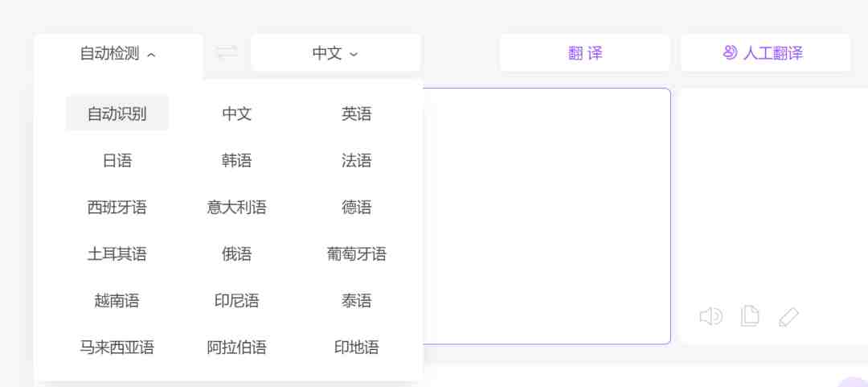The image size is (868, 387).
Task: Pick 土耳其语 language option
Action: tap(117, 254)
